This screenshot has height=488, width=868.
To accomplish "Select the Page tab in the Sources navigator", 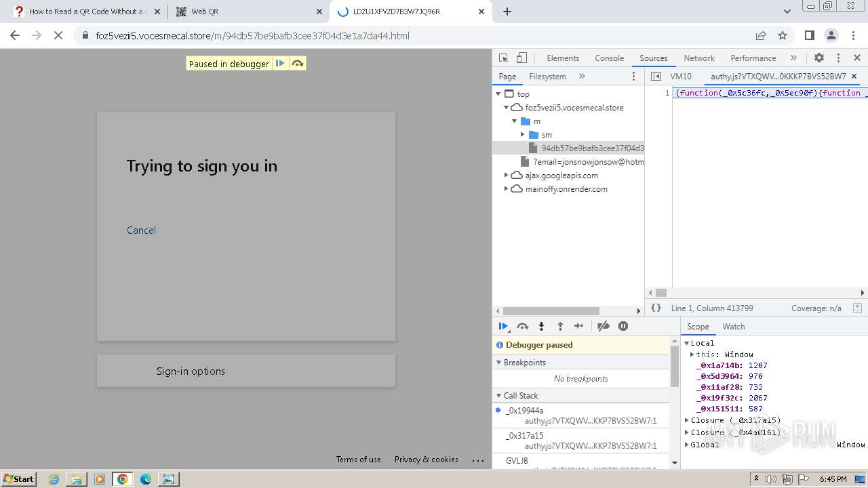I will (x=507, y=77).
